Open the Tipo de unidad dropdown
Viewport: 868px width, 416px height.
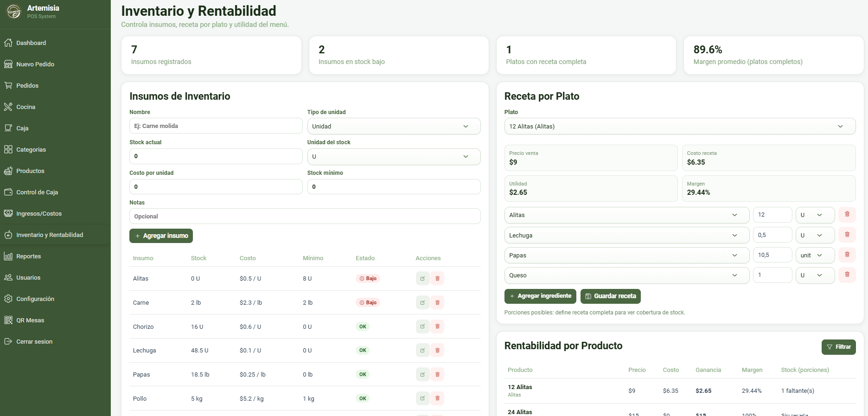(x=394, y=126)
